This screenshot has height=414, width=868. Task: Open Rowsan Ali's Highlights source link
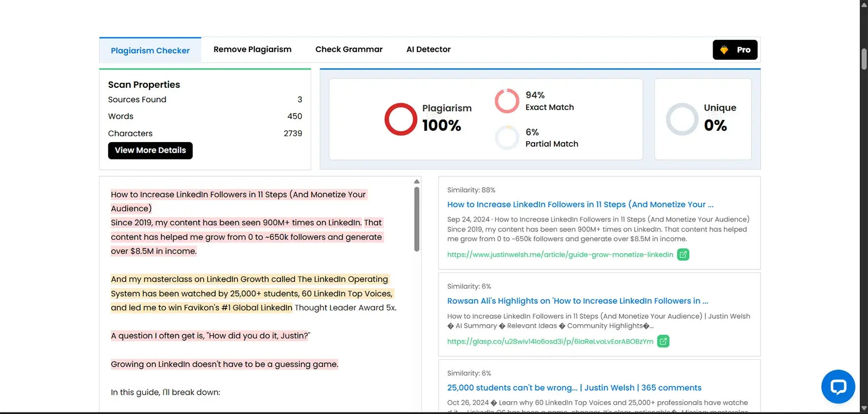coord(578,301)
